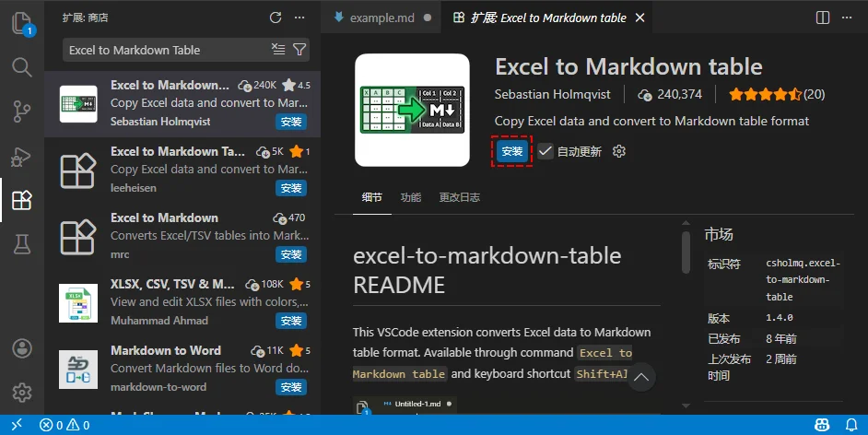Image resolution: width=868 pixels, height=435 pixels.
Task: Open problems errors and warnings indicator
Action: [x=65, y=425]
